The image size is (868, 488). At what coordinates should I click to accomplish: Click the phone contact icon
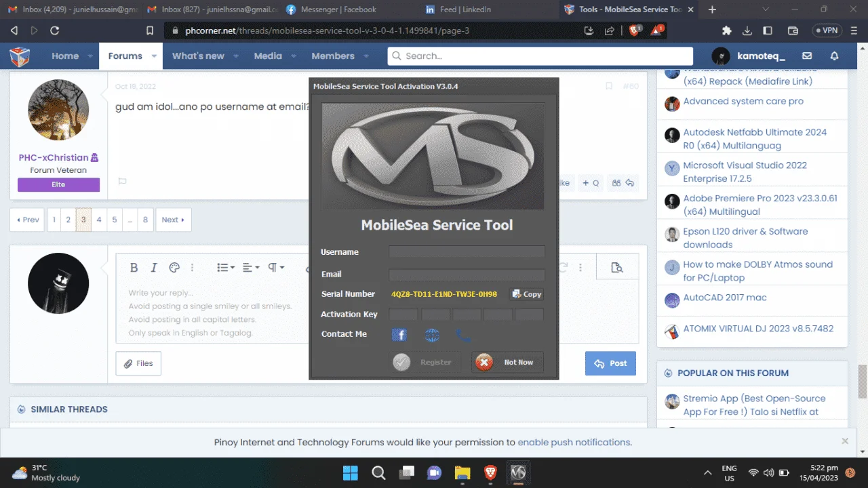click(x=463, y=335)
